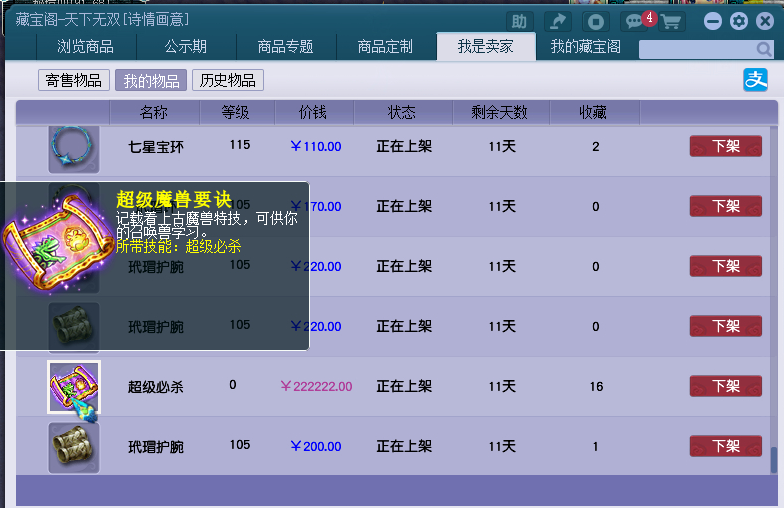Click 超级必杀 item thumbnail
Screen dimensions: 784x508
click(74, 387)
